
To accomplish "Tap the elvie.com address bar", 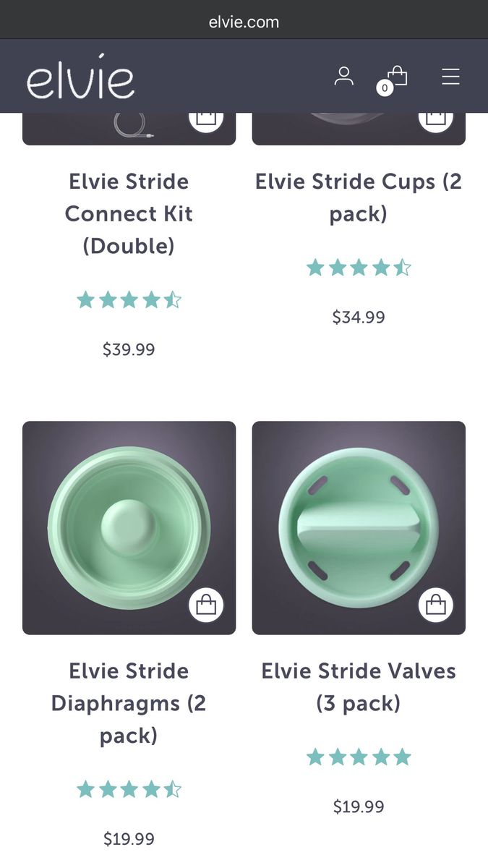I will 244,22.
